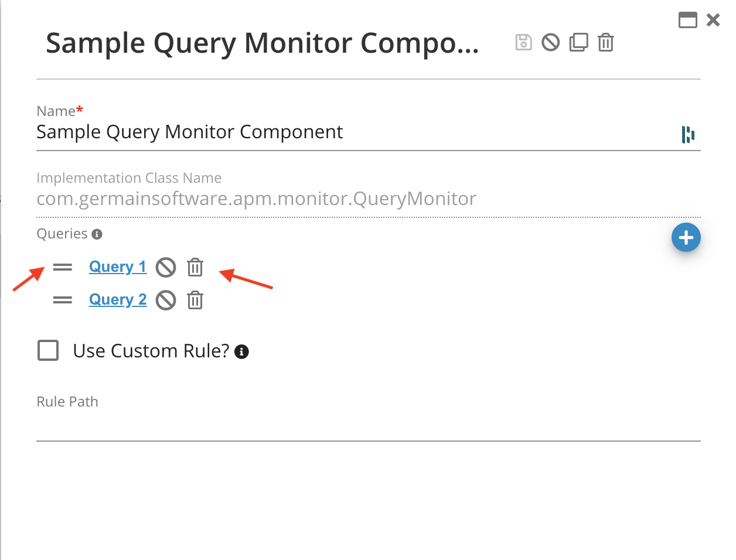The width and height of the screenshot is (736, 560).
Task: Click the duplicate component icon
Action: click(x=578, y=42)
